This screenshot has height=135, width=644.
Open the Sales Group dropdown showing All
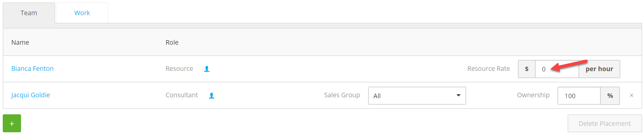417,96
